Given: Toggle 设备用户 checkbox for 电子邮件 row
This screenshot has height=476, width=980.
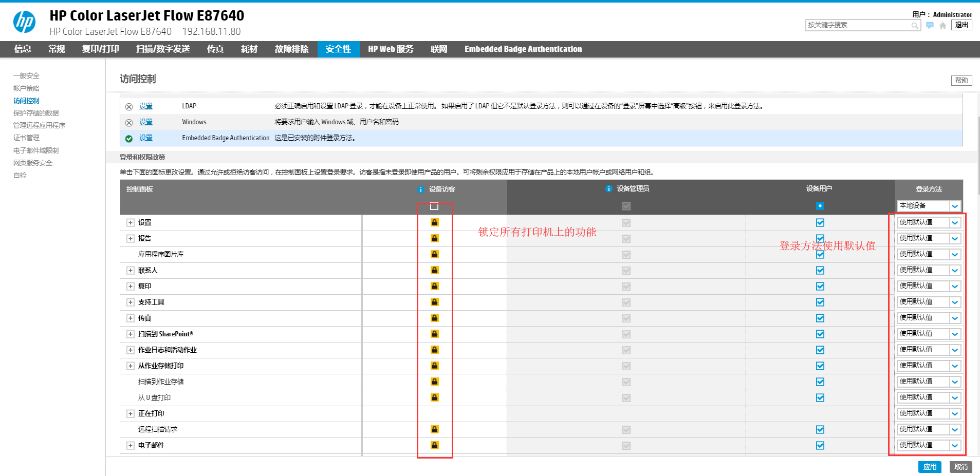Looking at the screenshot, I should point(820,446).
